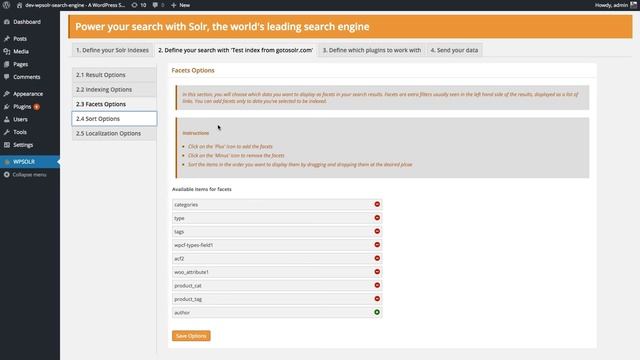Switch to tab 1 Define your Solr indexes
Screen dimensions: 640x360
(112, 50)
